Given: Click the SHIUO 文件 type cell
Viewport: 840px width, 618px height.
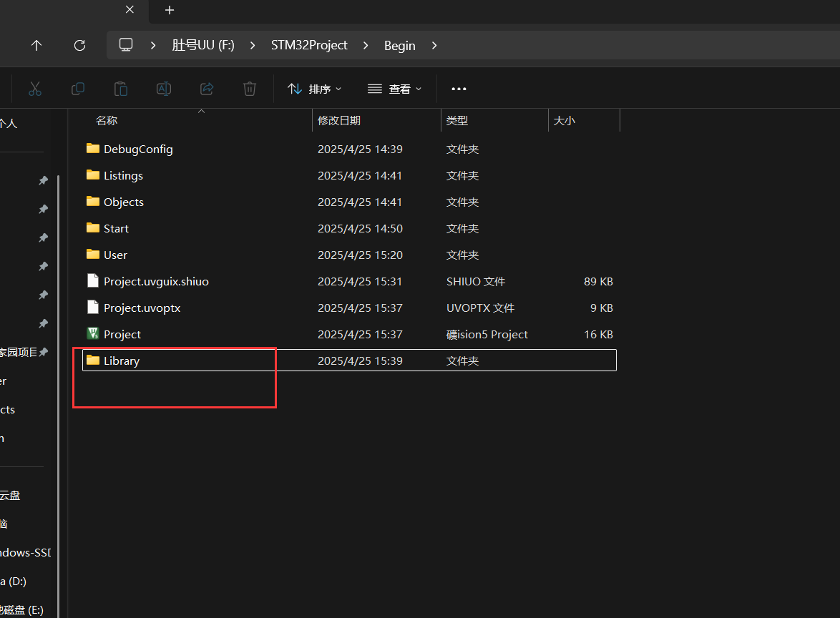Looking at the screenshot, I should point(476,281).
